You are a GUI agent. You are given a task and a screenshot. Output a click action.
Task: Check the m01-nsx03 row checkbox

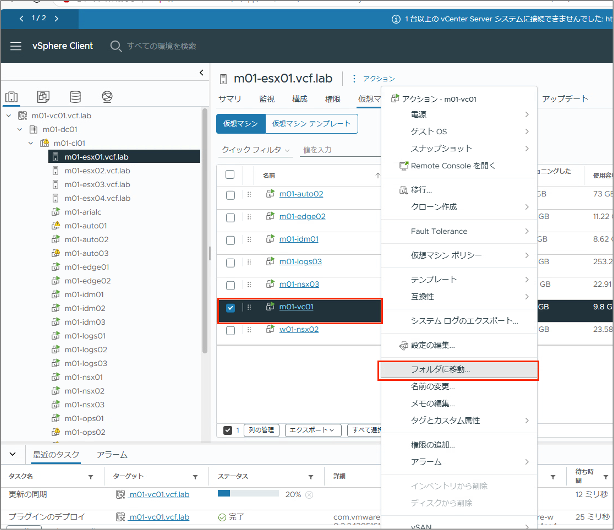(x=230, y=285)
